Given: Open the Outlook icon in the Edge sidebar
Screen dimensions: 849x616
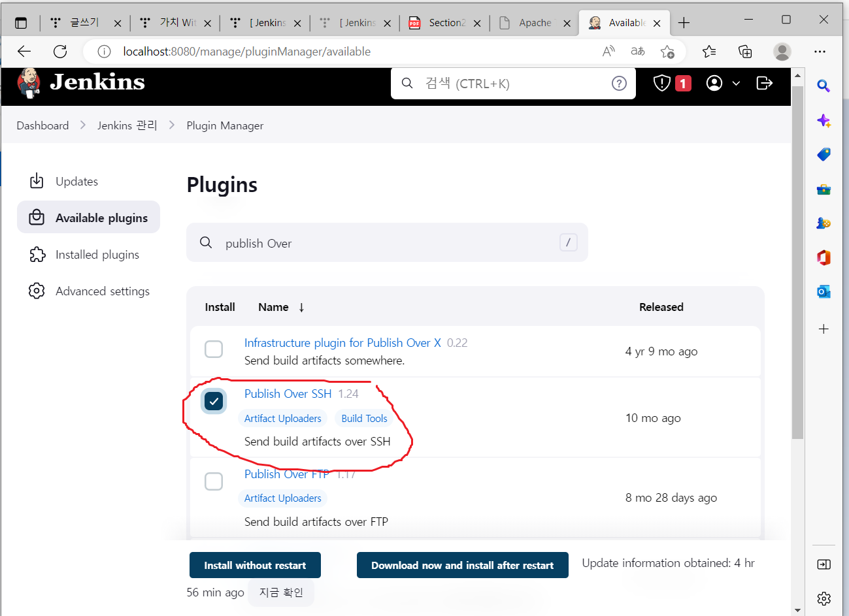Looking at the screenshot, I should (x=824, y=291).
